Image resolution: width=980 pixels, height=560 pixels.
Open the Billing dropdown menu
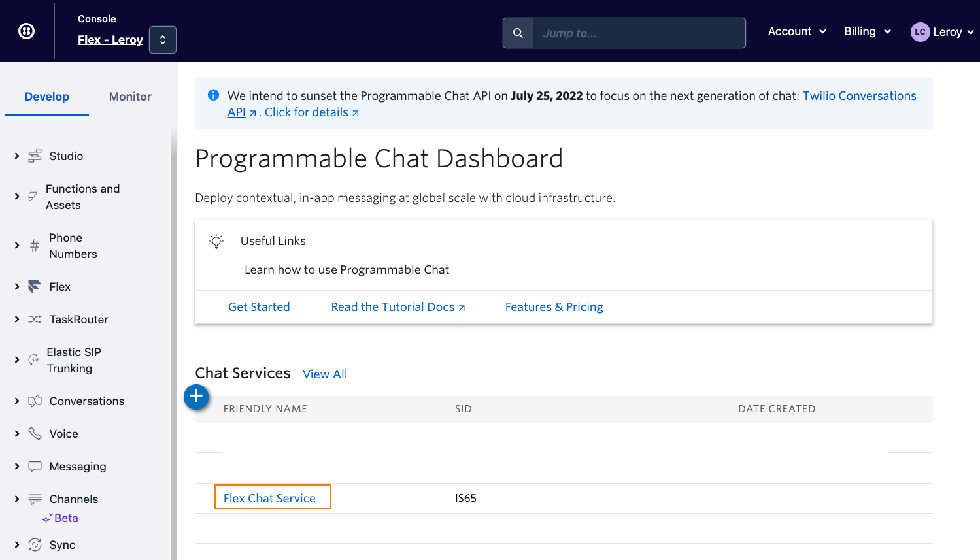868,31
